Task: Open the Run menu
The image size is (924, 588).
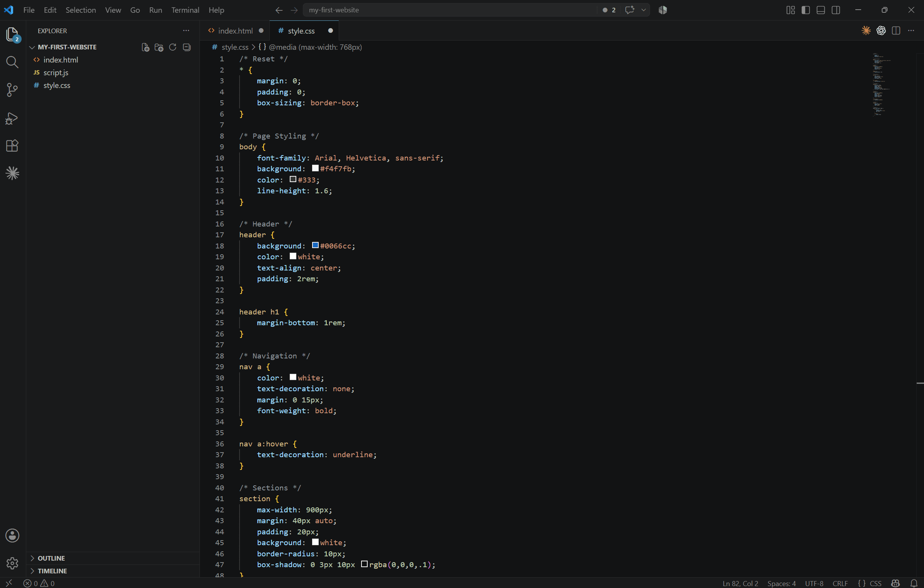Action: tap(155, 10)
